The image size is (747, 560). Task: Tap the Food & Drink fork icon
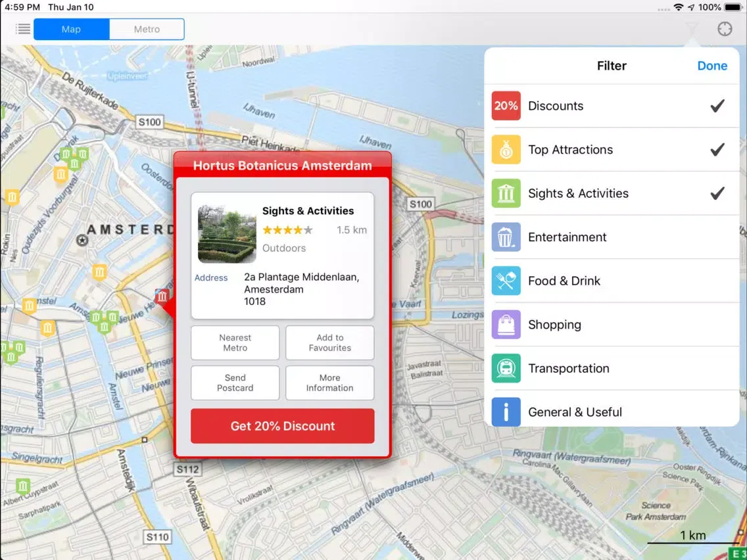506,281
